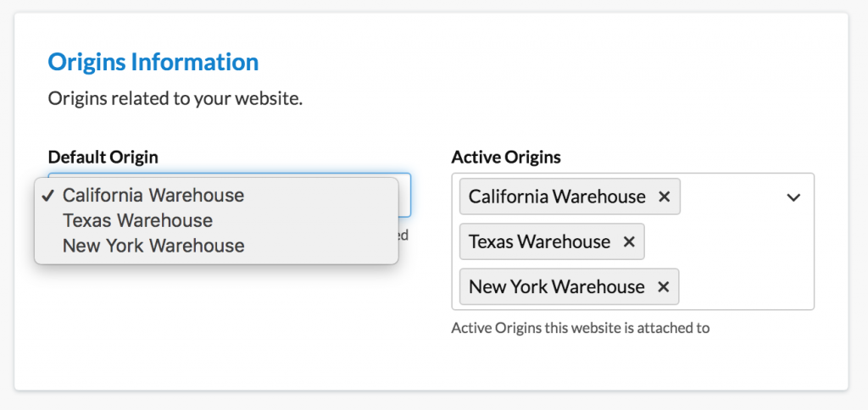Click the Active Origins field label
This screenshot has height=410, width=868.
[505, 157]
